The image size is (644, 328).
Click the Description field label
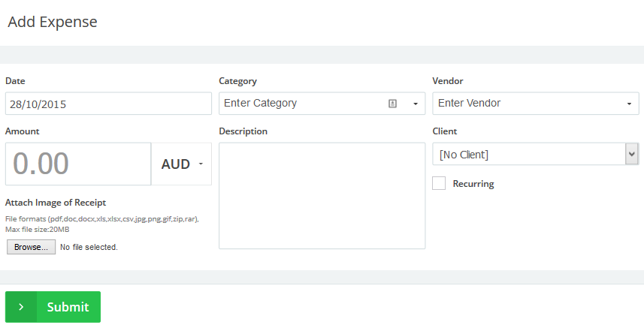(243, 131)
